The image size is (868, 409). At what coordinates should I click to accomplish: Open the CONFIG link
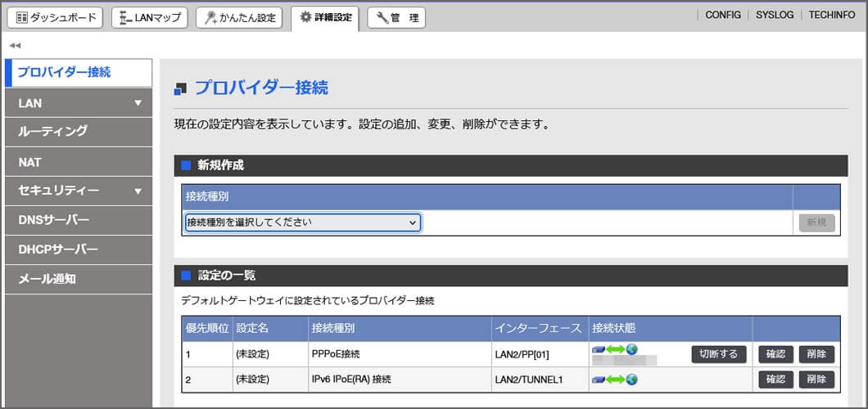click(723, 16)
